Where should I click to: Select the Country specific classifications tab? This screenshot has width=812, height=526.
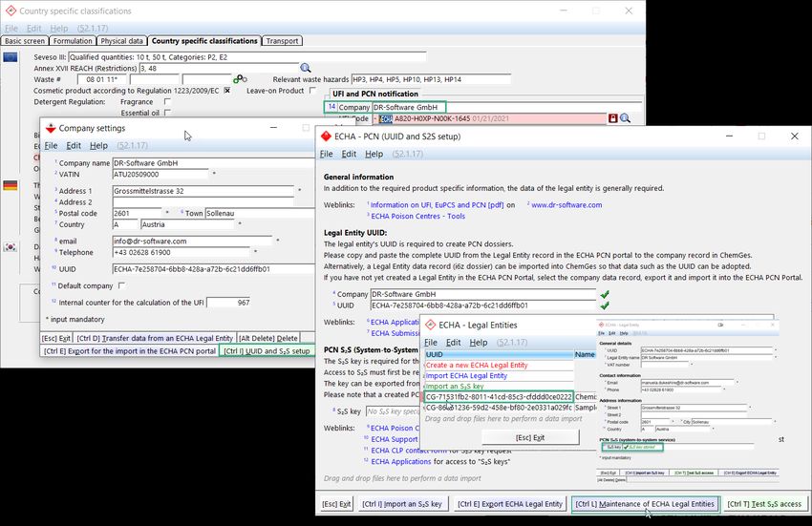(x=204, y=41)
